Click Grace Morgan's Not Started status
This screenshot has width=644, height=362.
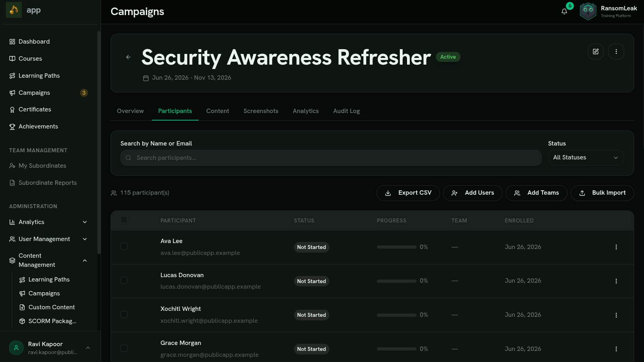pos(311,349)
